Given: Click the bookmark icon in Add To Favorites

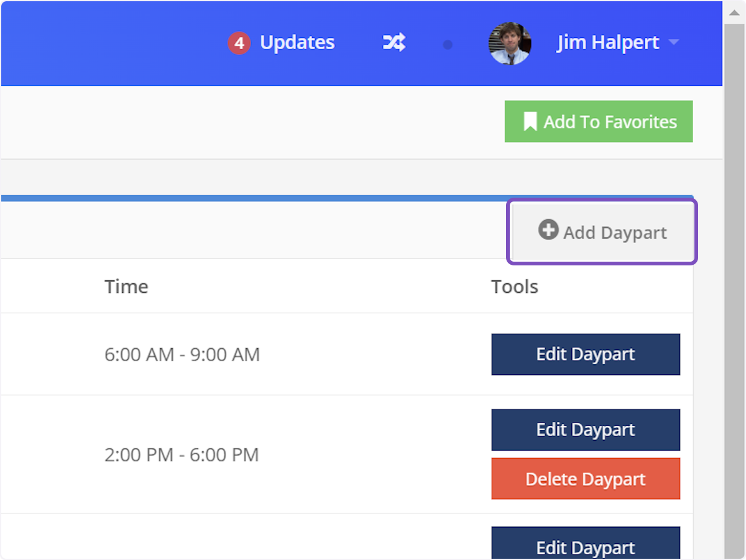Looking at the screenshot, I should pyautogui.click(x=530, y=122).
